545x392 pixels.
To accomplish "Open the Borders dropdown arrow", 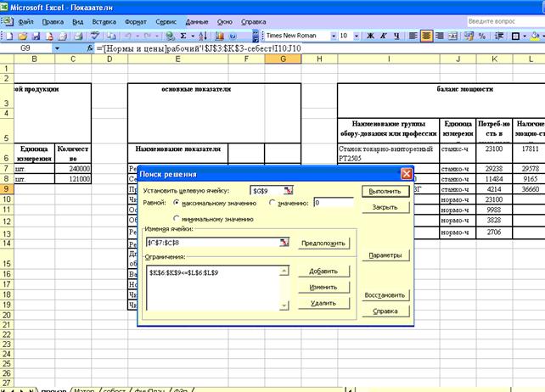I will point(525,36).
